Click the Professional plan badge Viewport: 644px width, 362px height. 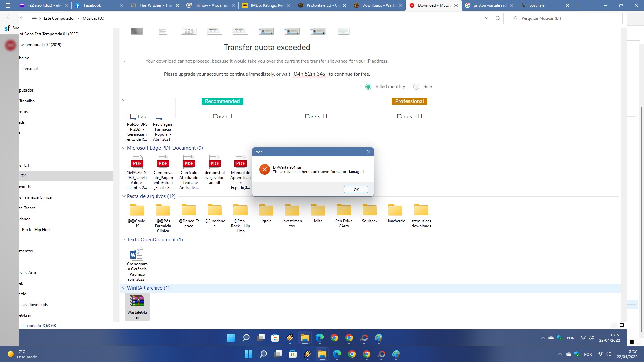point(409,101)
